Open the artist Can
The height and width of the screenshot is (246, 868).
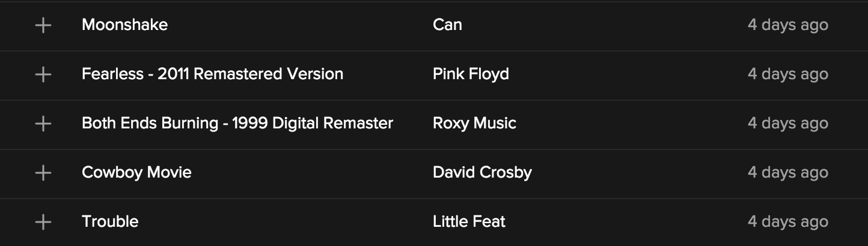(x=447, y=25)
